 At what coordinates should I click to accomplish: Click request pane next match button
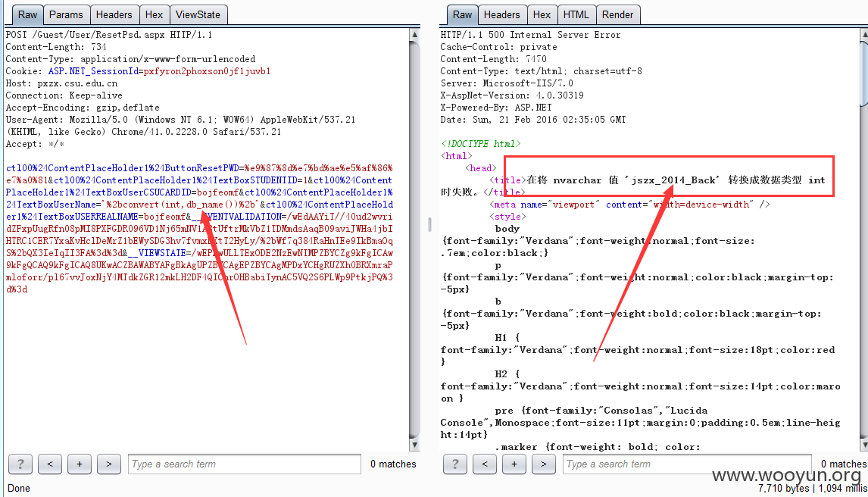pyautogui.click(x=108, y=464)
